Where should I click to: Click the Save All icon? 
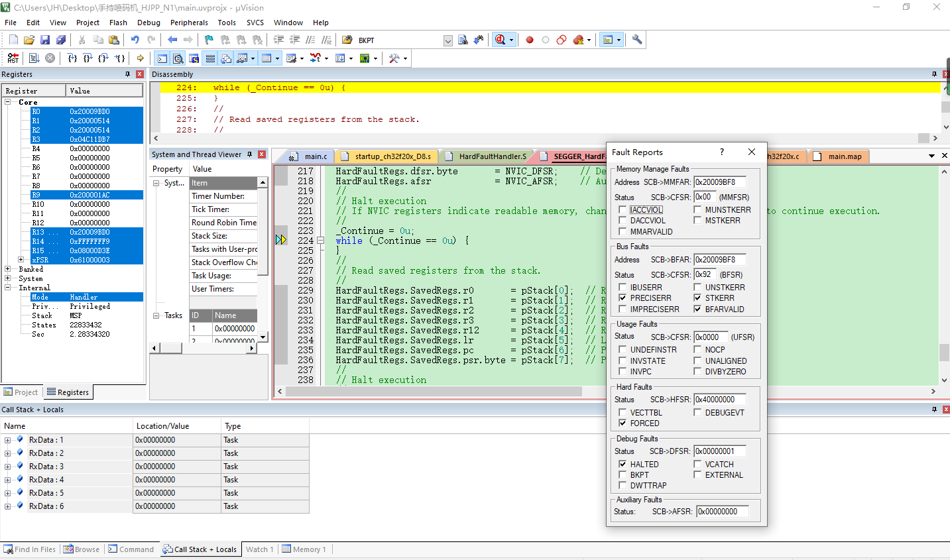pyautogui.click(x=61, y=40)
